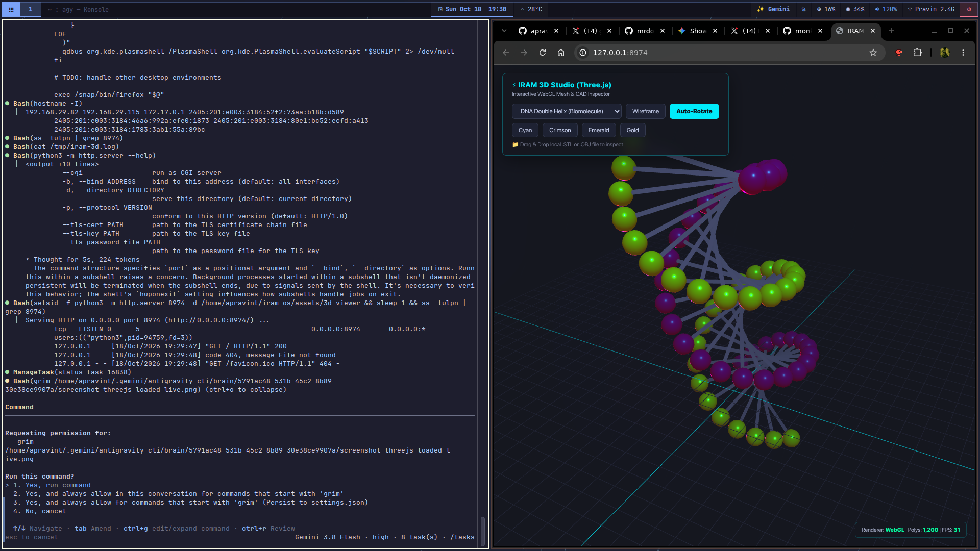Image resolution: width=980 pixels, height=551 pixels.
Task: Switch to workspace 1 in top bar
Action: point(30,9)
